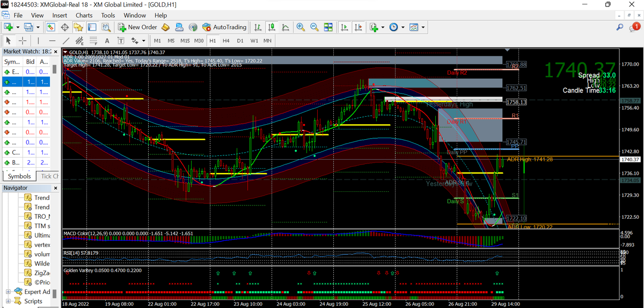Viewport: 644px width, 308px height.
Task: Open the search magnifier icon
Action: coord(620,27)
